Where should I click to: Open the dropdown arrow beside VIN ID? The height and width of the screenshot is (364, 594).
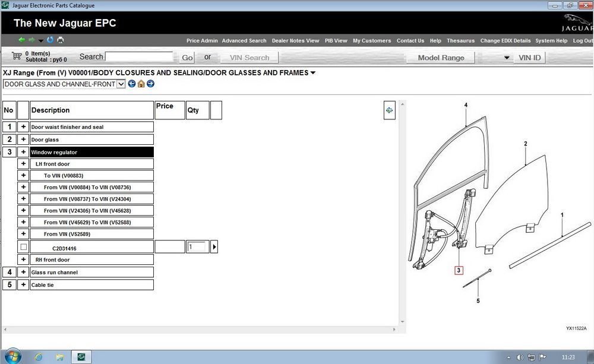507,58
